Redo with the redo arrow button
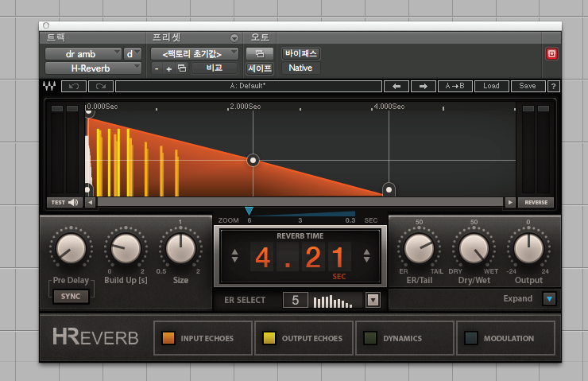 (100, 87)
